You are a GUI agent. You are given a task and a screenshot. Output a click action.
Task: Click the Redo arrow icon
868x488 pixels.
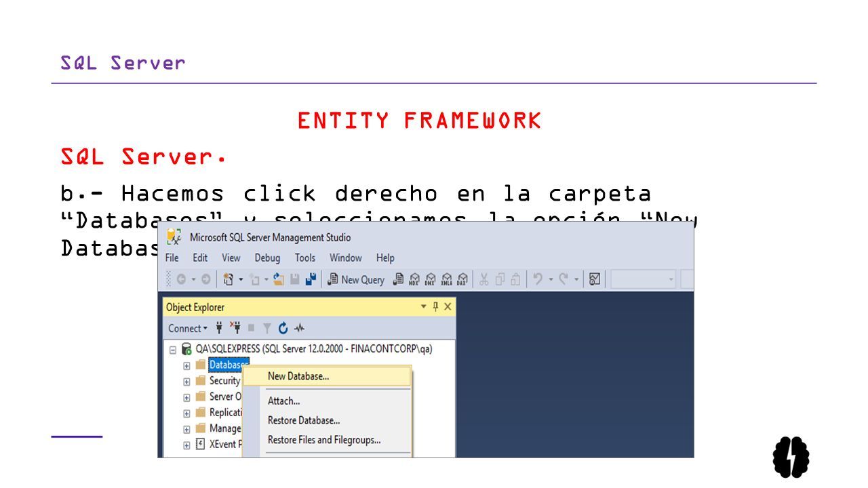coord(564,279)
